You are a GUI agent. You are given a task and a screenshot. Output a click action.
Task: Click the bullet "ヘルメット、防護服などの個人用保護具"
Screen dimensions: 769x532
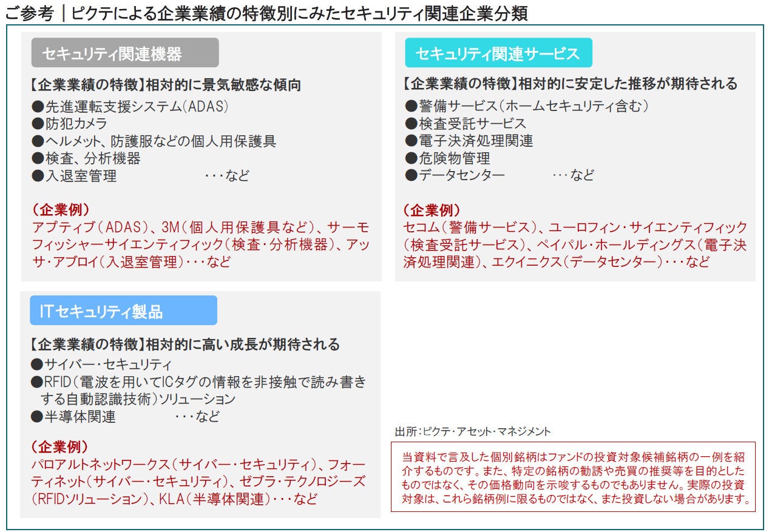(x=154, y=141)
